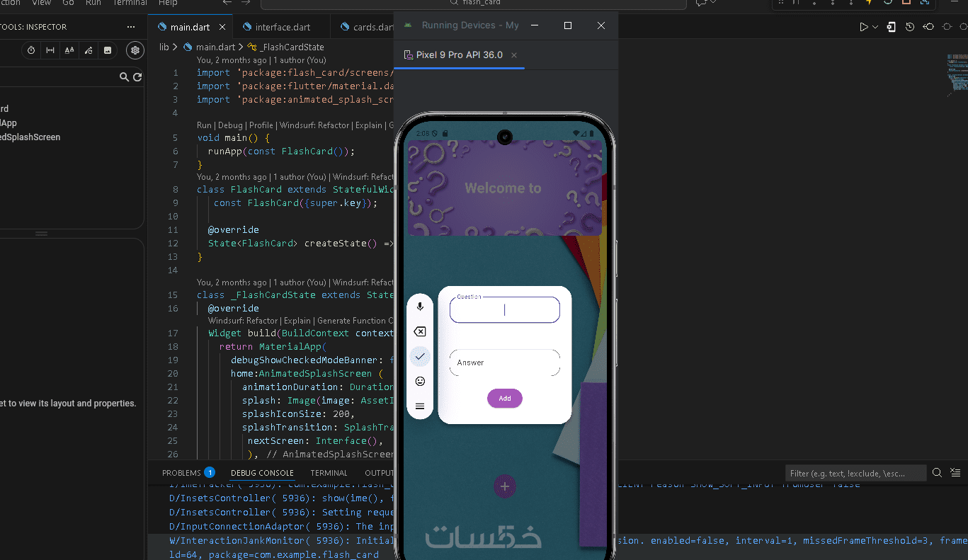
Task: Tap the microphone icon in the emulator keyboard toolbar
Action: click(420, 307)
